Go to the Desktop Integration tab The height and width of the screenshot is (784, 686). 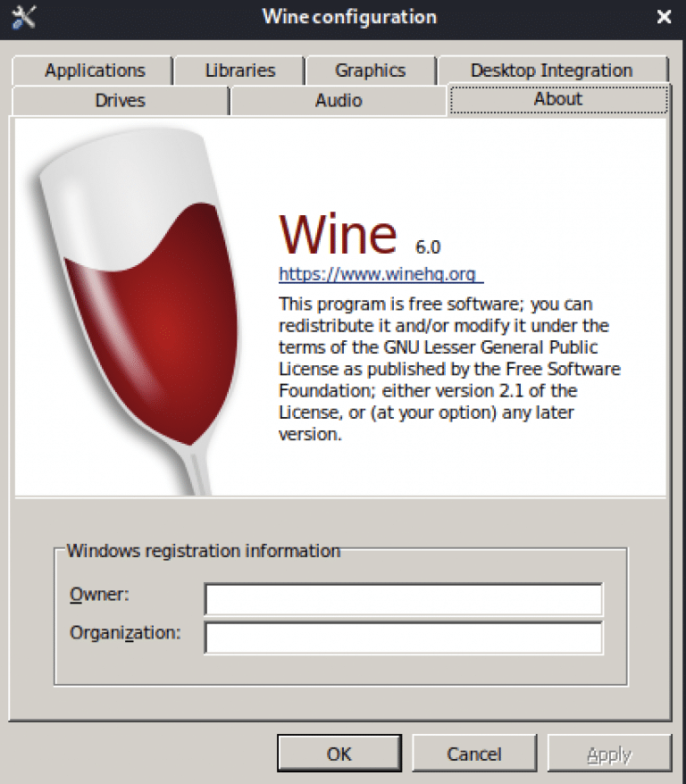pyautogui.click(x=552, y=71)
